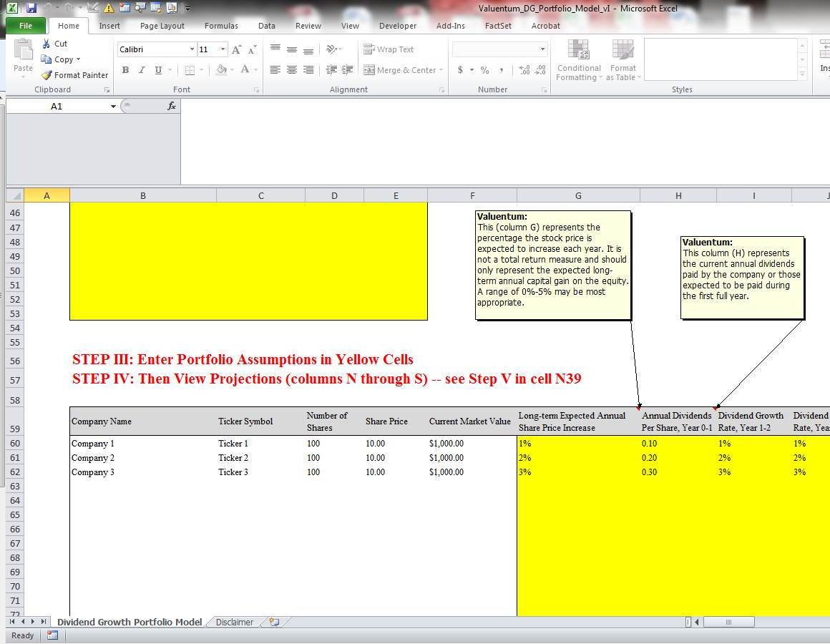The image size is (830, 644).
Task: Click the Conditional Formatting button
Action: (x=579, y=61)
